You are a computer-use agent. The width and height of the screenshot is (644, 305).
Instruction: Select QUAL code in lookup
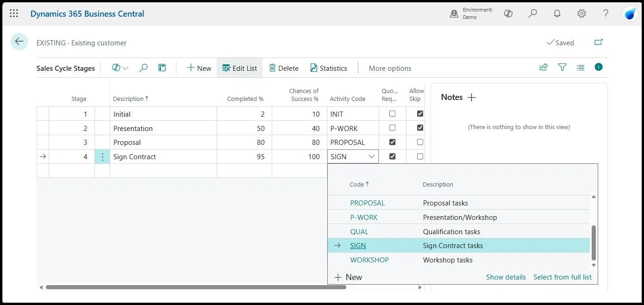coord(359,231)
